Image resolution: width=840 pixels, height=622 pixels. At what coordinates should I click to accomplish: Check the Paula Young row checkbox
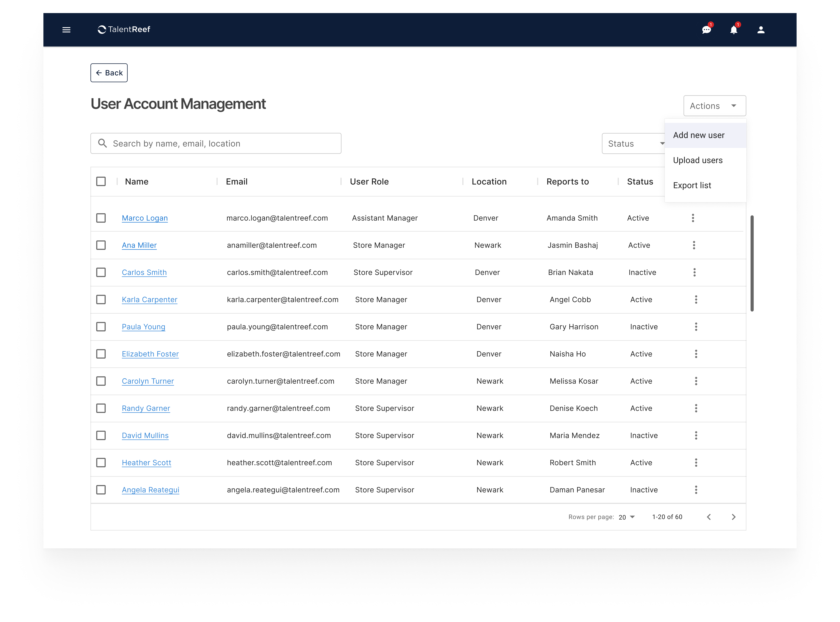point(101,327)
